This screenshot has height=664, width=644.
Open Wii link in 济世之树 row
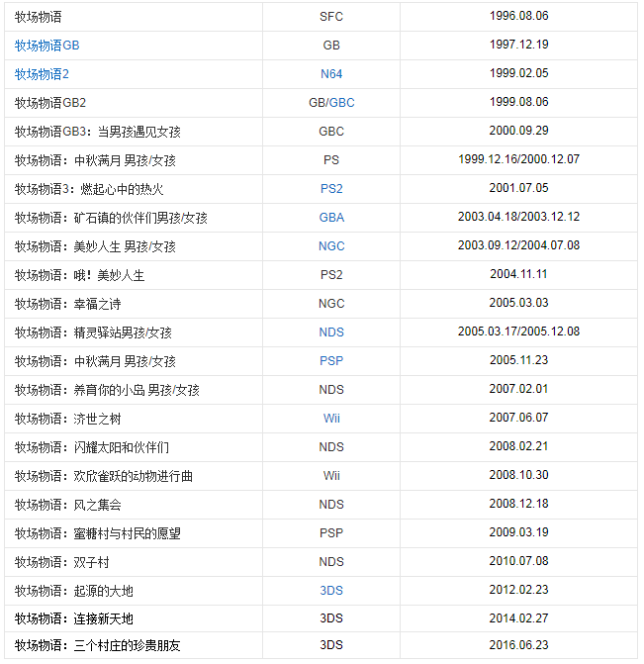tap(331, 419)
